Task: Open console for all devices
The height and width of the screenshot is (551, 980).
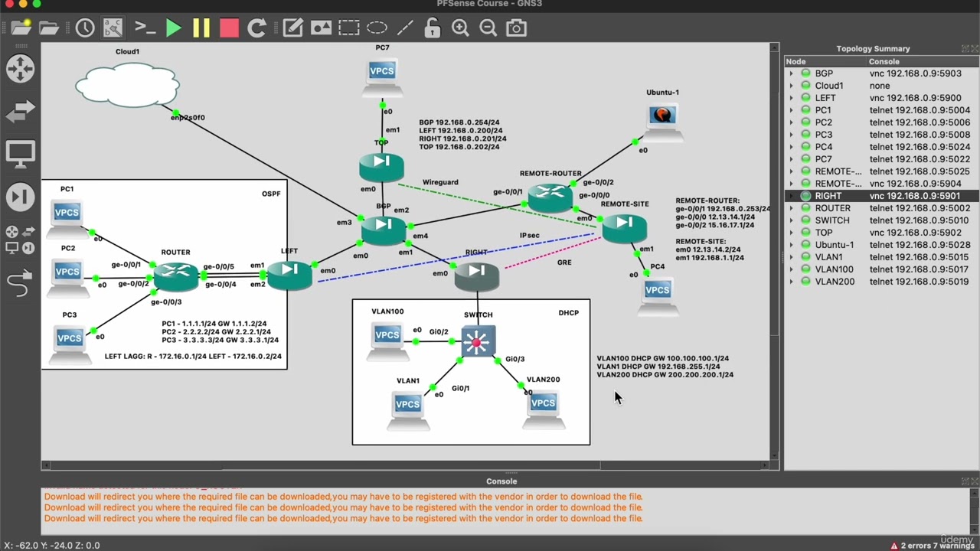Action: (145, 28)
